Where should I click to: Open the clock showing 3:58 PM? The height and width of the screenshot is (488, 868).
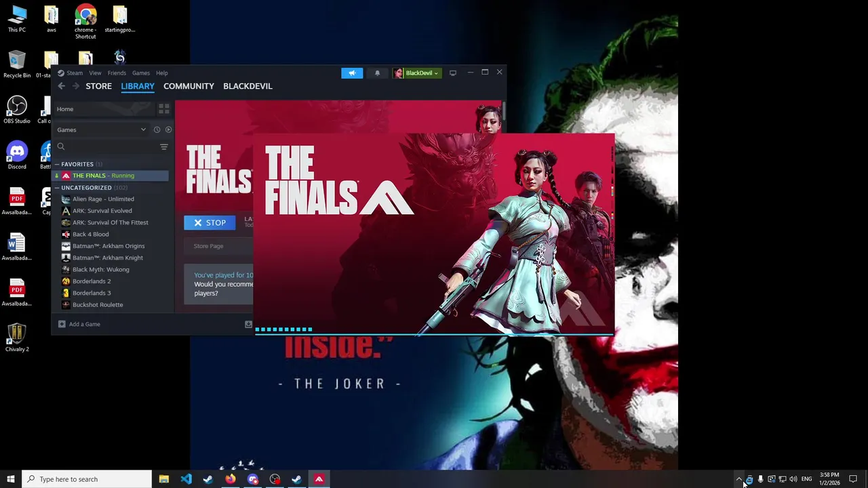point(829,479)
